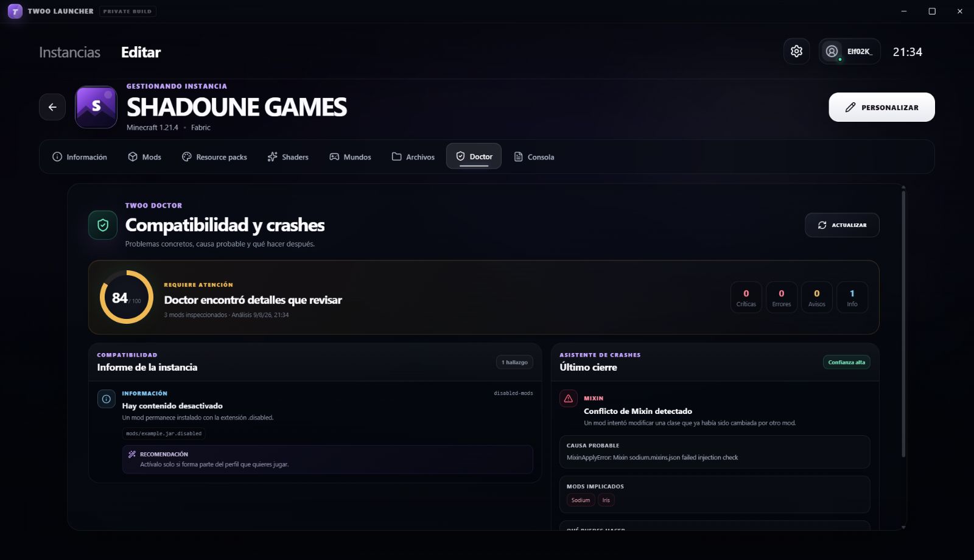Click the Fabric loader label
The height and width of the screenshot is (560, 974).
(x=201, y=128)
